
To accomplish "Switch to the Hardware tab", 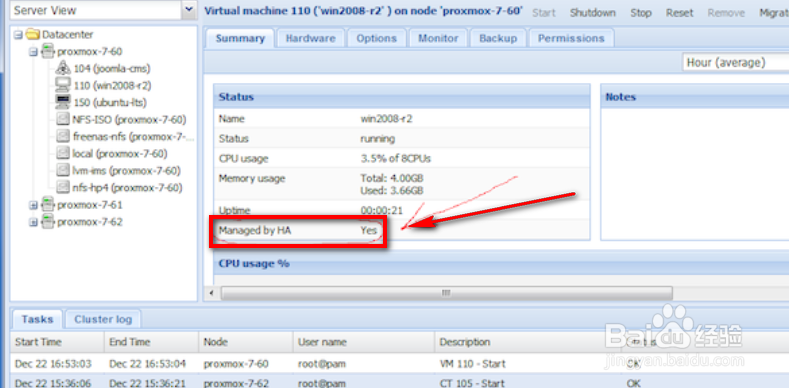I will pyautogui.click(x=310, y=38).
